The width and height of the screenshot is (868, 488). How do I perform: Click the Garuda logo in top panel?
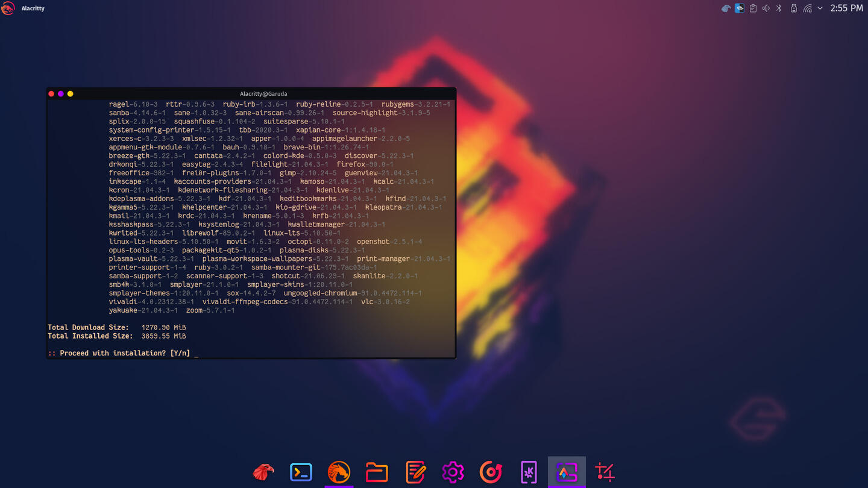[x=8, y=8]
